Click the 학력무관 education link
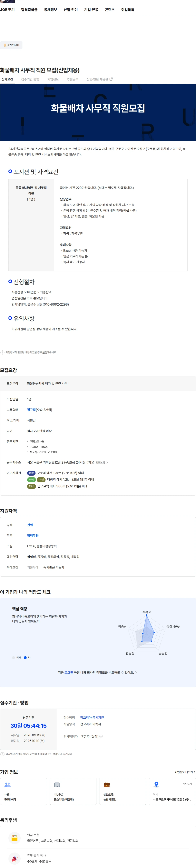The height and width of the screenshot is (868, 196). (x=33, y=536)
